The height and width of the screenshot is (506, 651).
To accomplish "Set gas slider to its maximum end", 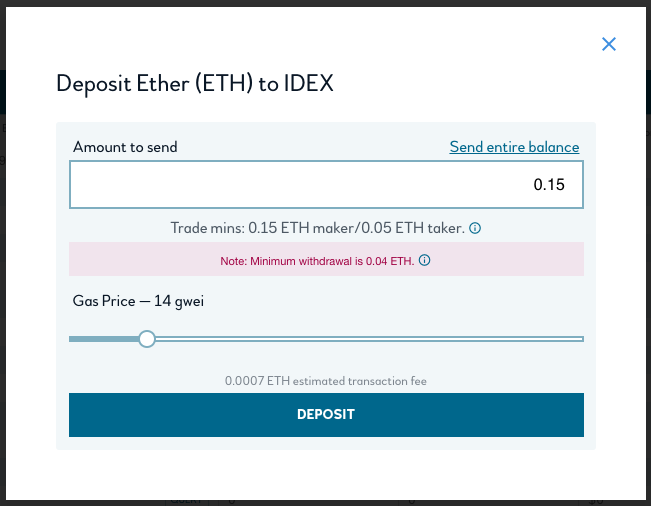I will click(x=582, y=339).
